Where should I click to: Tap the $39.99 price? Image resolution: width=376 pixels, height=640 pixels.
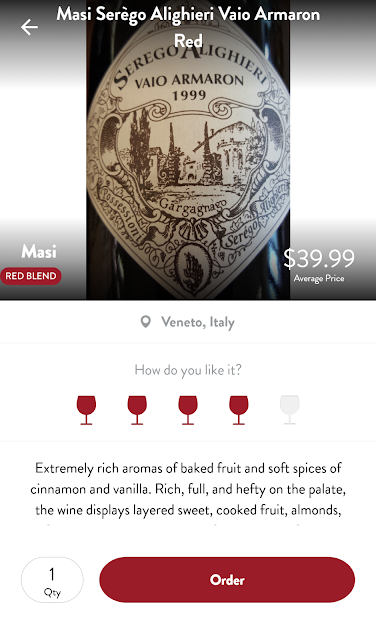[x=319, y=258]
